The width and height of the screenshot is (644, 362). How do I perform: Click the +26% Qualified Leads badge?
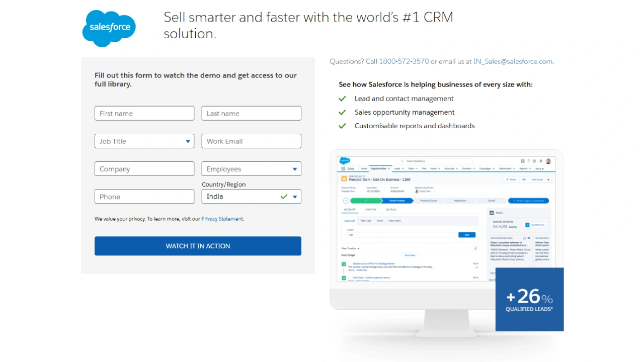(x=529, y=299)
